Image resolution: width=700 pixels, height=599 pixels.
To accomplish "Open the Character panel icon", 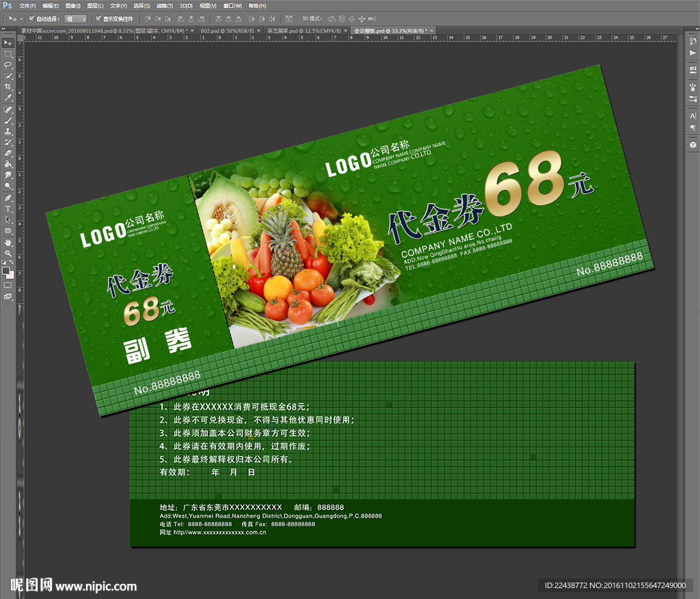I will (x=693, y=116).
